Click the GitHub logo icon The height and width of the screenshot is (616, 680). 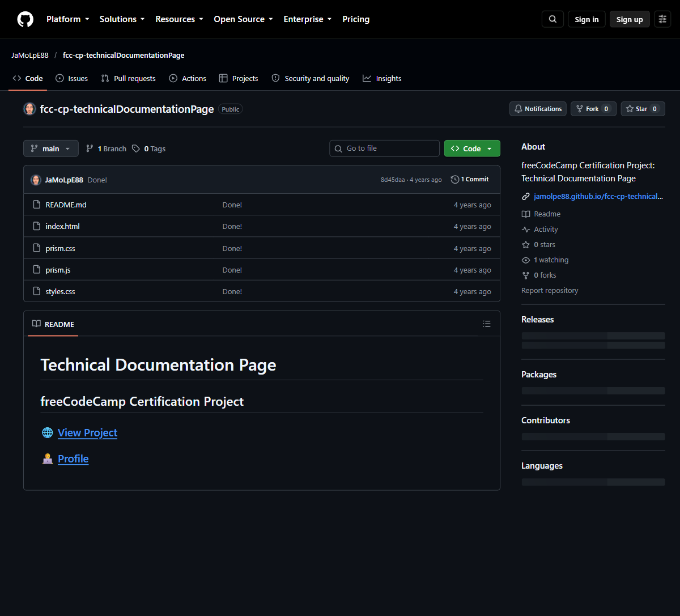pos(25,19)
